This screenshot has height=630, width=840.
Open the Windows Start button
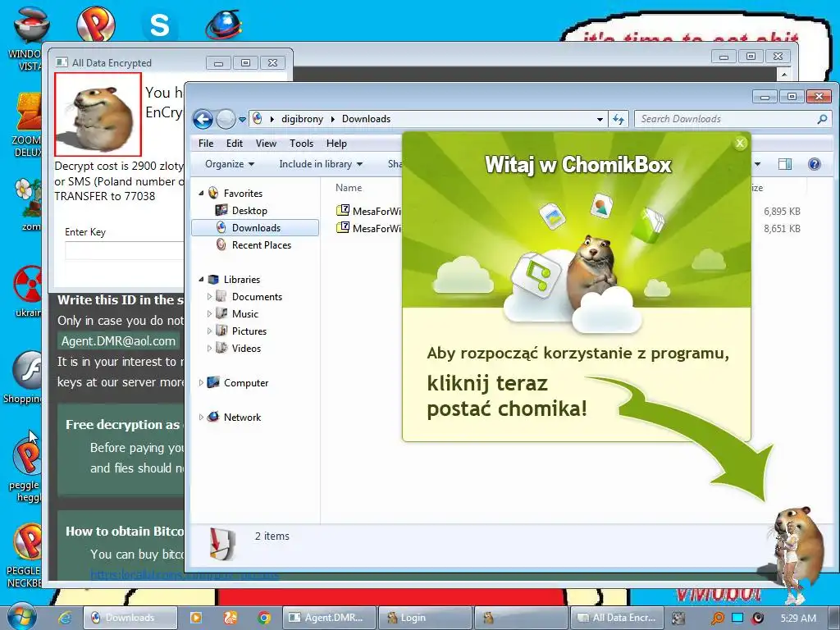[21, 617]
